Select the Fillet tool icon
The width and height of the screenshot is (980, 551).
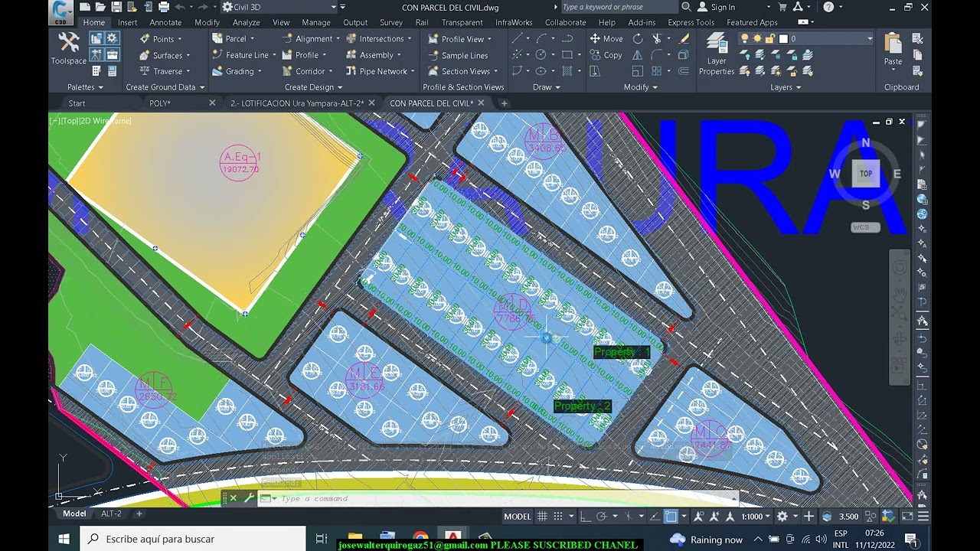coord(657,54)
